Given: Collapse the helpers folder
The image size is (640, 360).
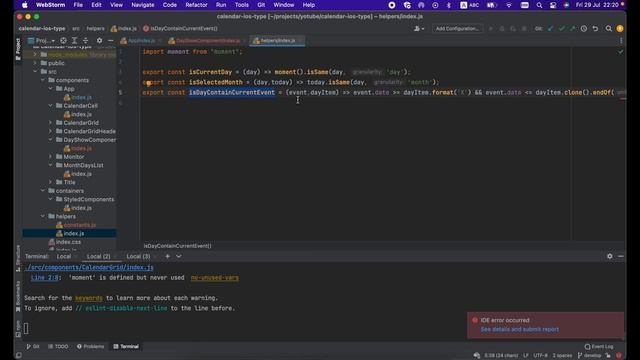Looking at the screenshot, I should [x=43, y=216].
